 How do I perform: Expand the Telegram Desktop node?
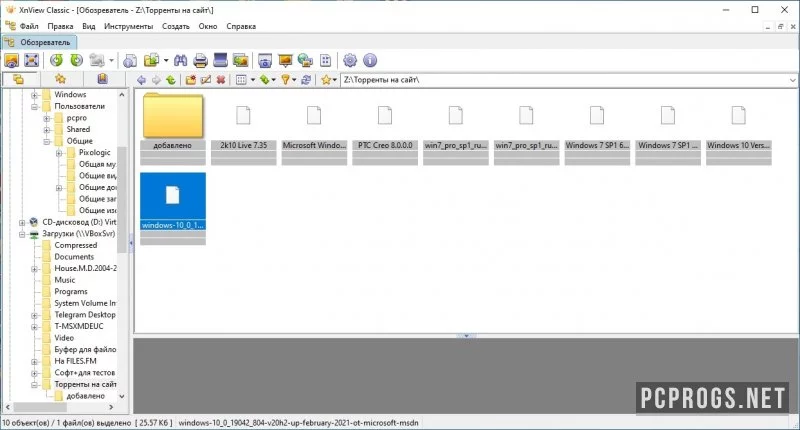point(34,315)
